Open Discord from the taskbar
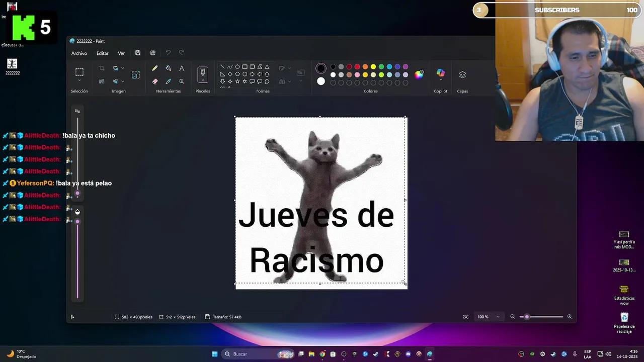The height and width of the screenshot is (362, 644). (408, 354)
